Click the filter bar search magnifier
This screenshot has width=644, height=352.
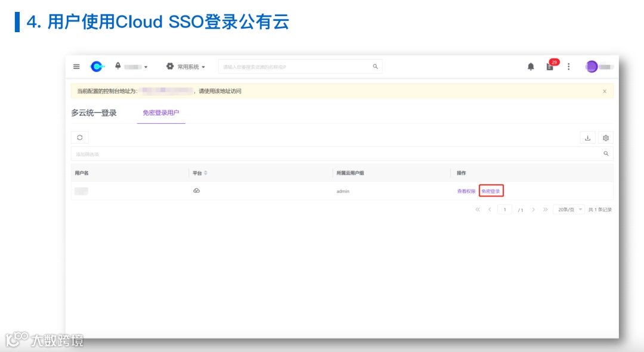point(606,154)
